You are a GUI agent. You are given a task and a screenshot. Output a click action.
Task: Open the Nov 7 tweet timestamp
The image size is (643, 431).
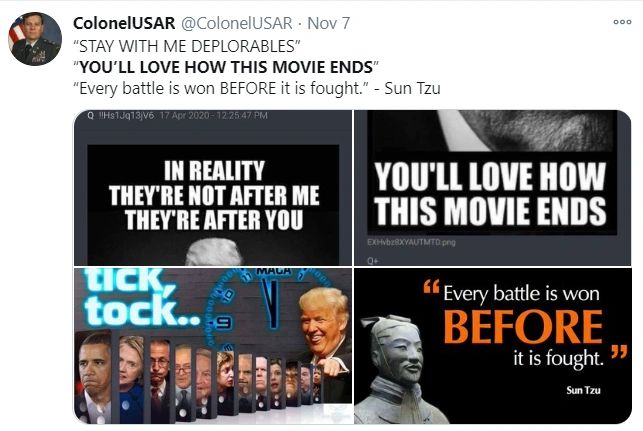(x=329, y=23)
